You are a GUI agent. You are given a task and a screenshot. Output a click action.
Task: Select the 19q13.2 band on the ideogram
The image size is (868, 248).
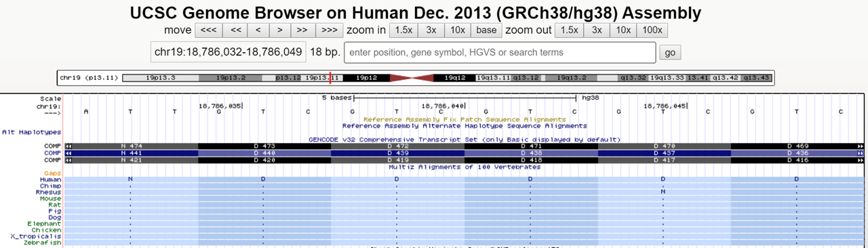coord(572,78)
